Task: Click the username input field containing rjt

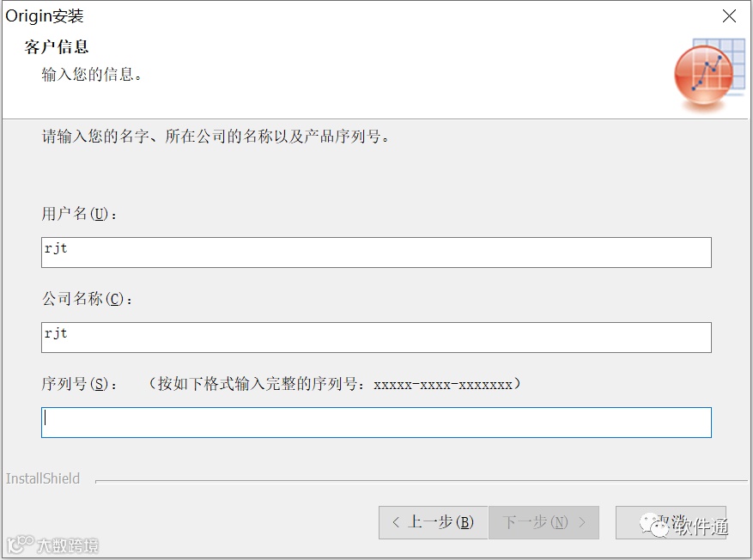Action: pos(376,253)
